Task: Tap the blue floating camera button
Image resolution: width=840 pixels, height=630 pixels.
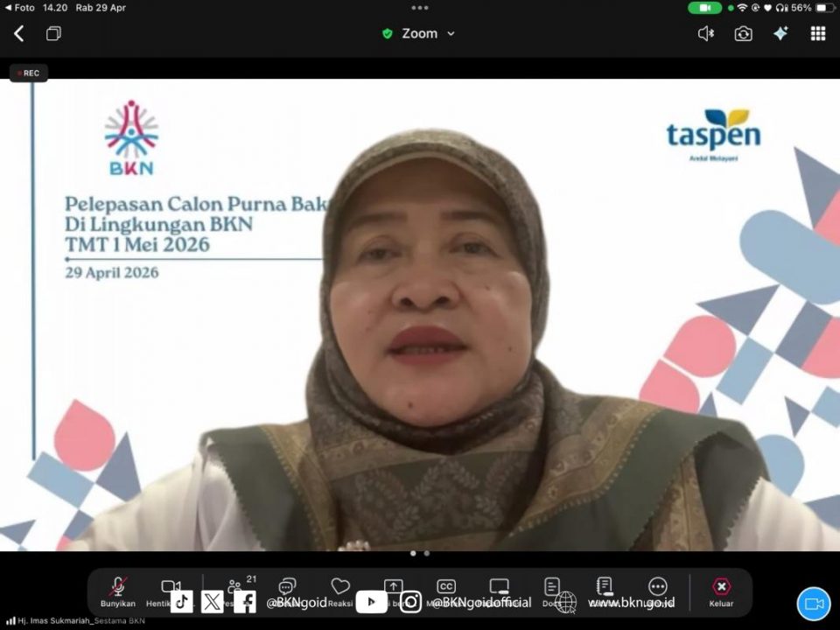Action: click(x=814, y=604)
